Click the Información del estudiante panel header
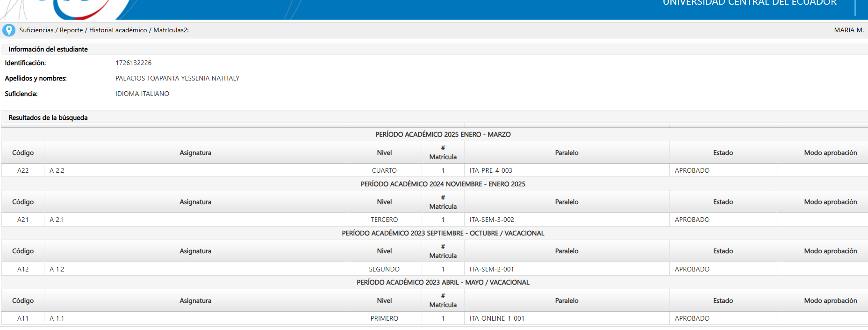Image resolution: width=868 pixels, height=330 pixels. coord(434,49)
